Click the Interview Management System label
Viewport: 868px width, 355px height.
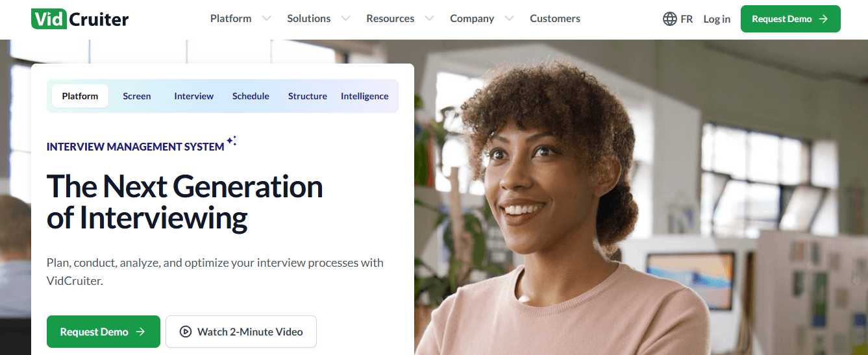click(x=136, y=147)
